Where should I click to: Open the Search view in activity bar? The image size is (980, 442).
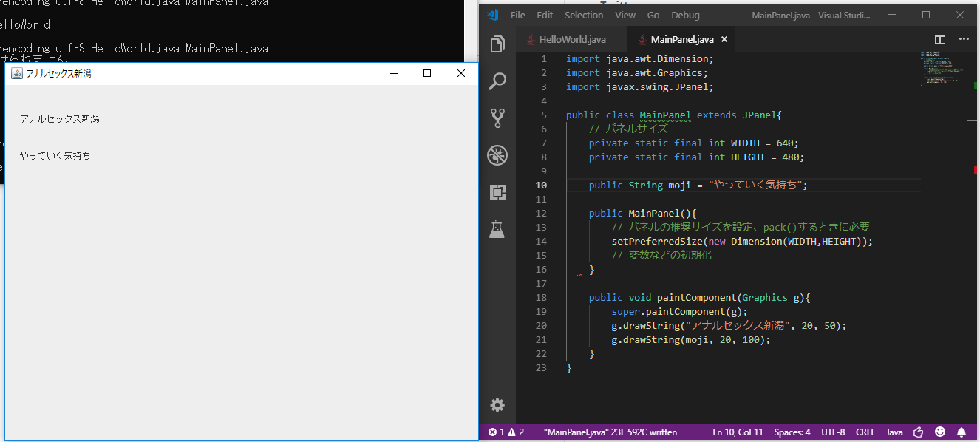(497, 81)
